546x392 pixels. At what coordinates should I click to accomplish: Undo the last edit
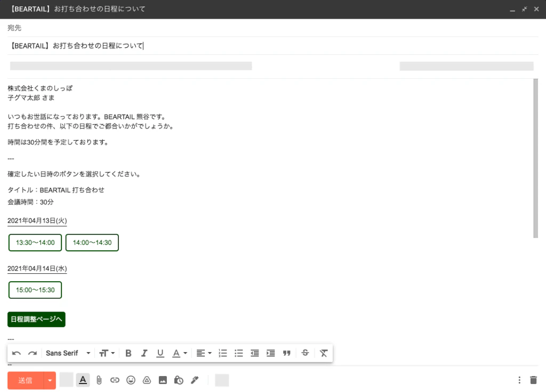tap(17, 354)
